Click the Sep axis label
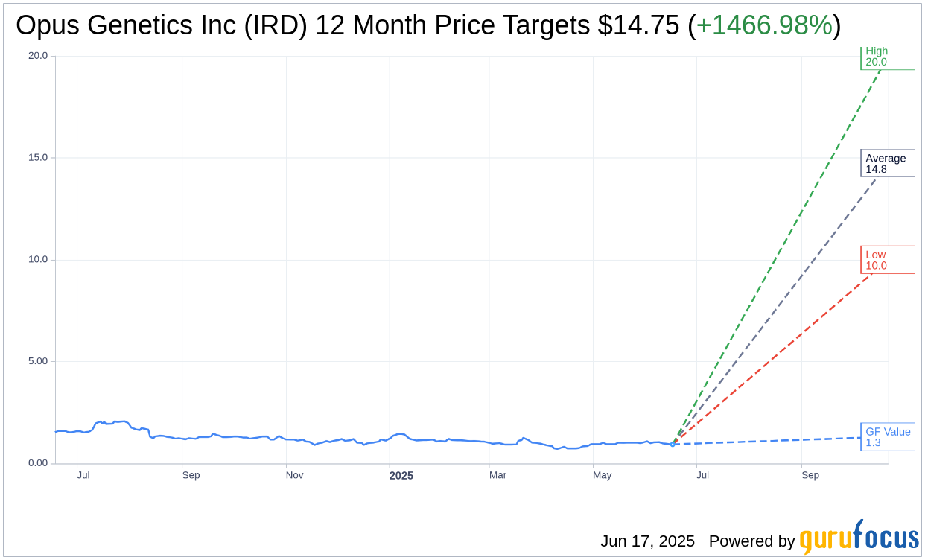925x560 pixels. coord(191,475)
